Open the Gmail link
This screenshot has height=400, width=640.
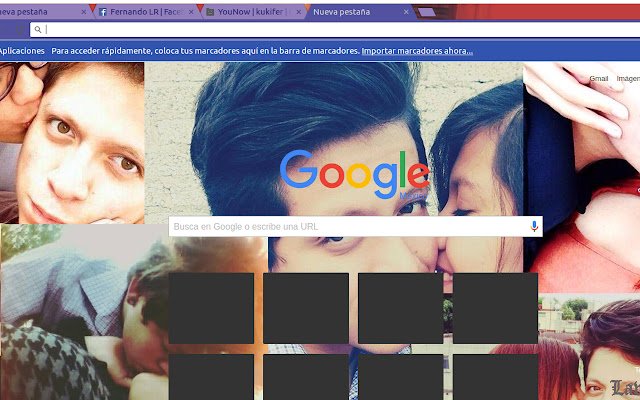[x=599, y=78]
